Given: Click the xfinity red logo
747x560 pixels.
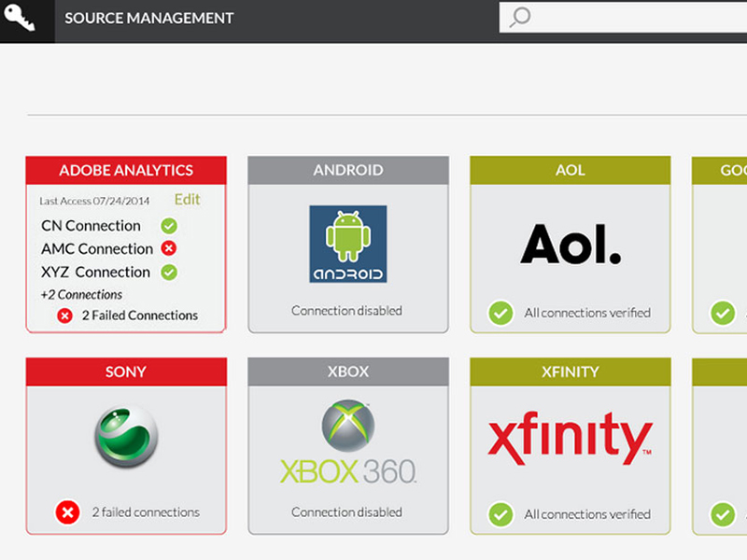Looking at the screenshot, I should pos(571,438).
